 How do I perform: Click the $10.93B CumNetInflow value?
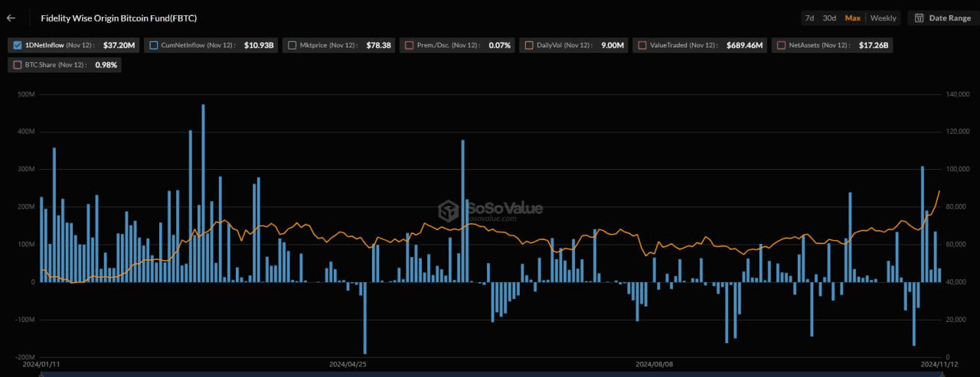(259, 46)
